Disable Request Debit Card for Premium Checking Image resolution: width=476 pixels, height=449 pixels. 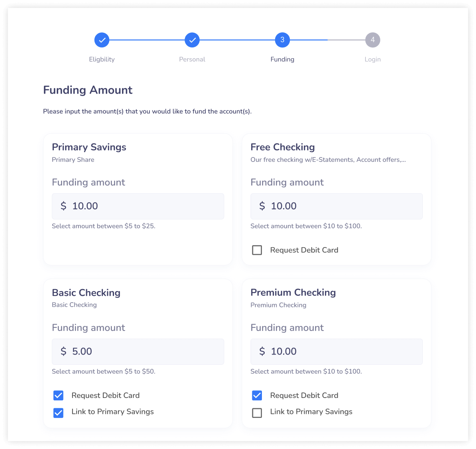tap(257, 395)
